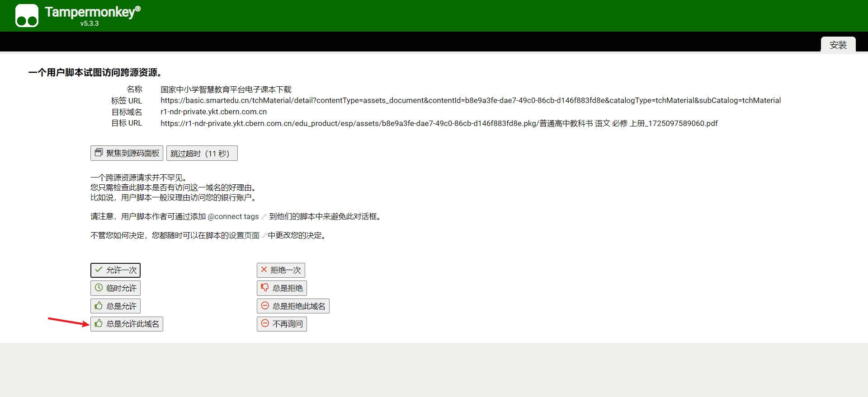Click the clock icon on 临时允许

click(x=99, y=288)
